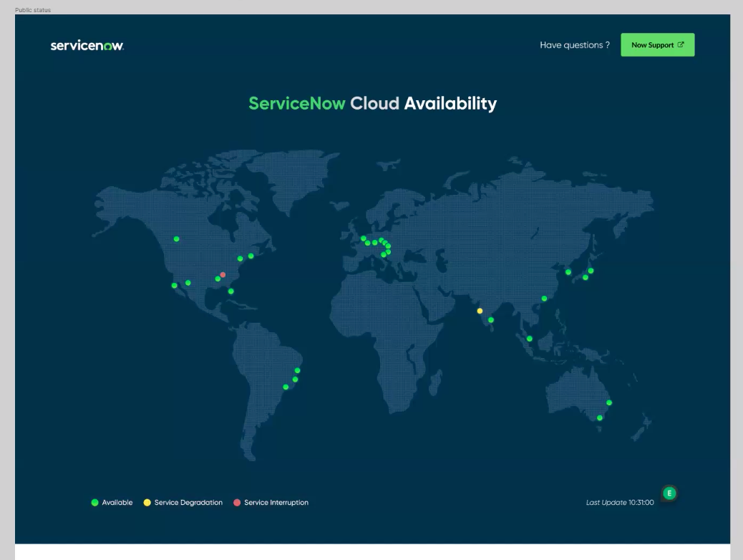Select the red Service Interruption dot on the map
The image size is (743, 560).
pyautogui.click(x=223, y=274)
